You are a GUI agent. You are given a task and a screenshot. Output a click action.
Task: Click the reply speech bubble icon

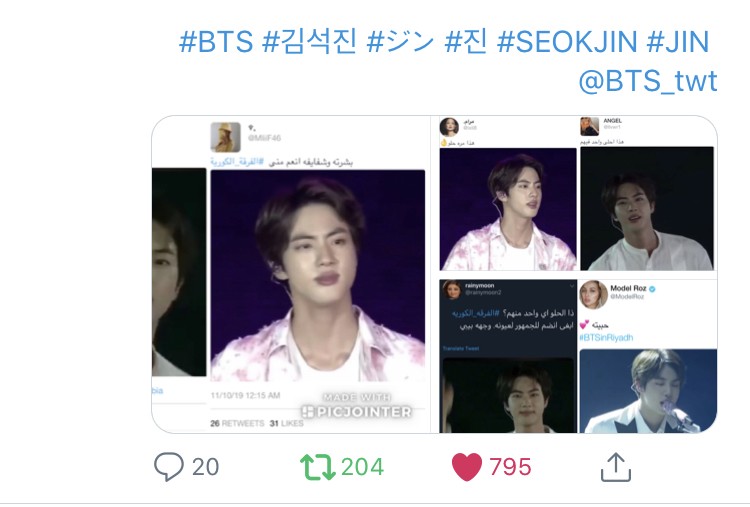click(x=168, y=466)
